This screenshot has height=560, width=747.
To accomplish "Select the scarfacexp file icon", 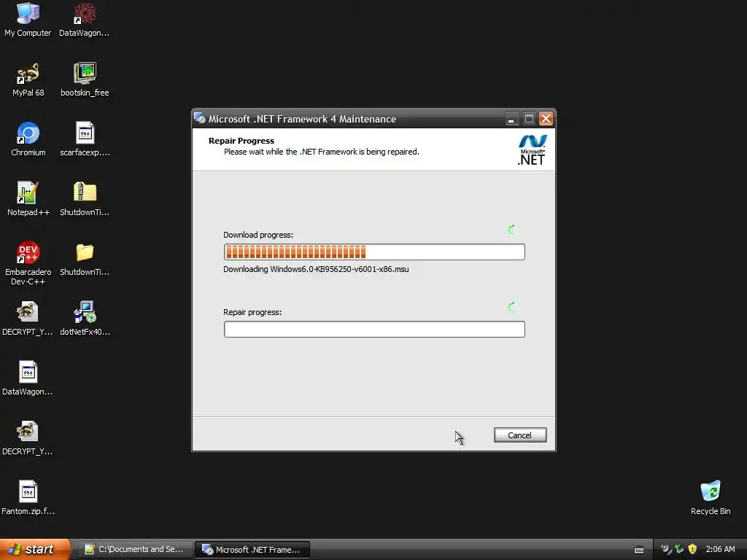I will (x=85, y=139).
